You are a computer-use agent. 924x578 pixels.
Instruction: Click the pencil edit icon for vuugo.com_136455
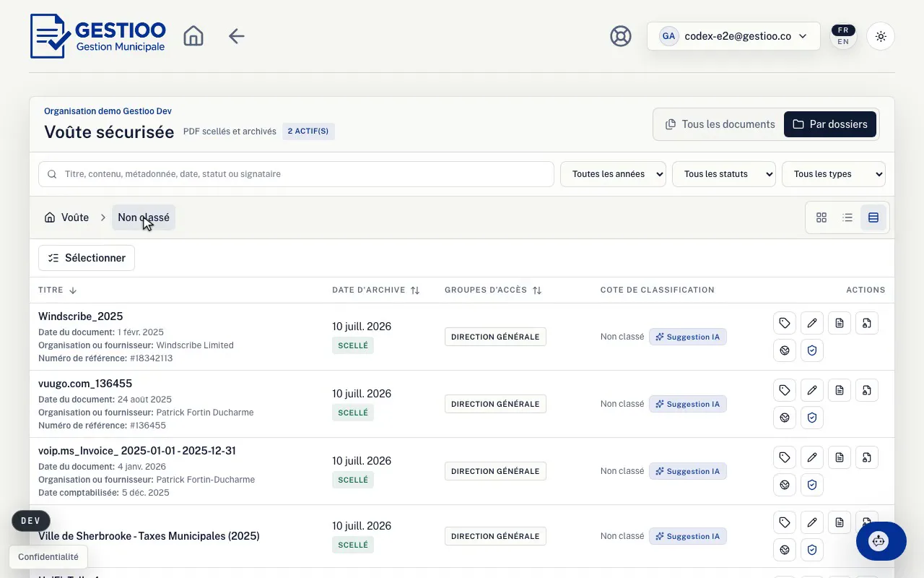[812, 390]
